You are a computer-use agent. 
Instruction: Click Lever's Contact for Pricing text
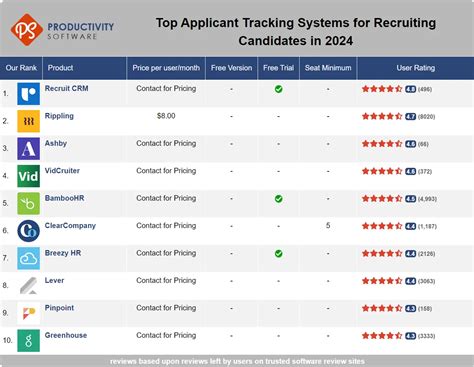(166, 281)
